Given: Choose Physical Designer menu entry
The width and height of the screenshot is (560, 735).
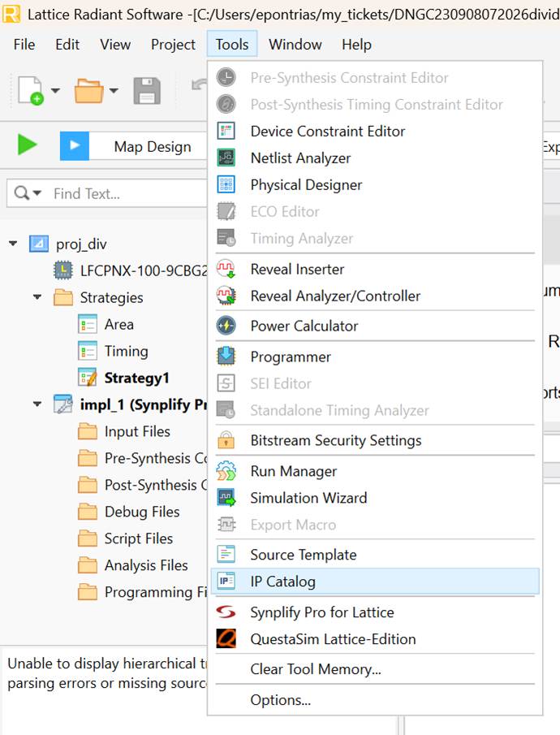Looking at the screenshot, I should pos(375,184).
